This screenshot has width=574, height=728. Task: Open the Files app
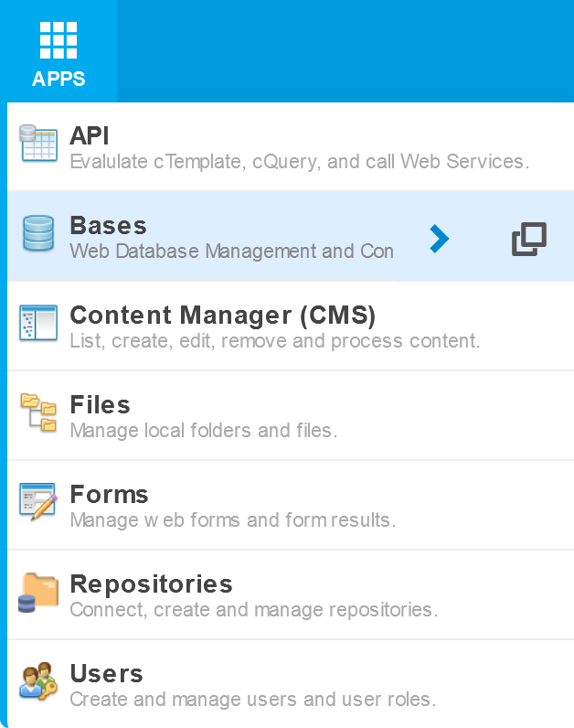(100, 405)
